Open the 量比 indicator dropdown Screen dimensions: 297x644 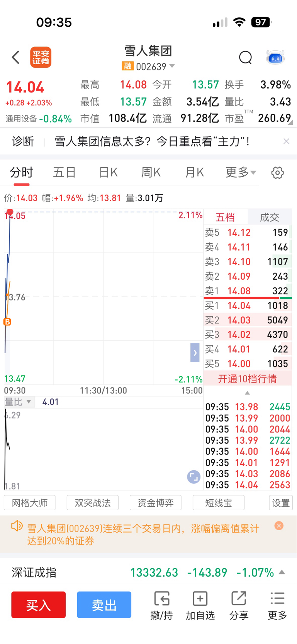19,402
